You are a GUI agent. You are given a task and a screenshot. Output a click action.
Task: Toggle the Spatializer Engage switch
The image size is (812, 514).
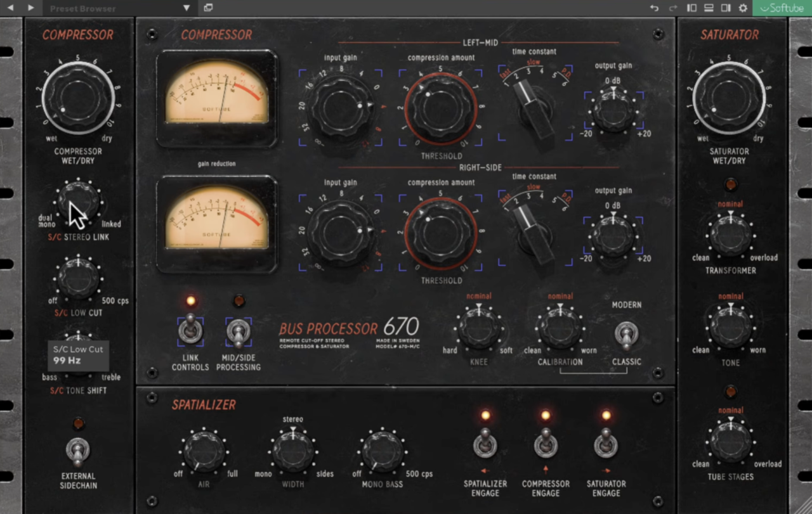click(x=485, y=443)
